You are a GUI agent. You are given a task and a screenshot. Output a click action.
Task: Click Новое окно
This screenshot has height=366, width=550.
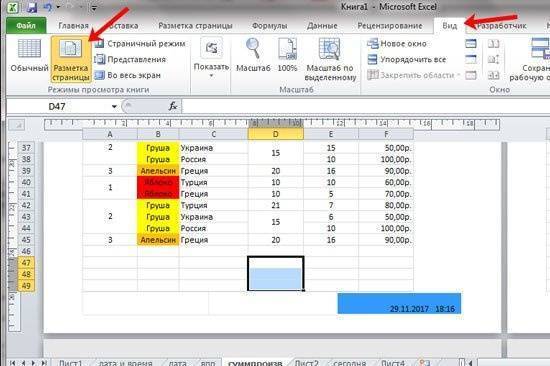397,44
